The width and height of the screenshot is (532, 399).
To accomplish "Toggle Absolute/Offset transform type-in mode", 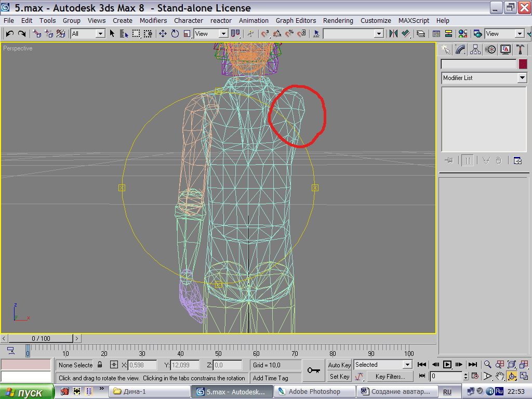I will point(114,365).
